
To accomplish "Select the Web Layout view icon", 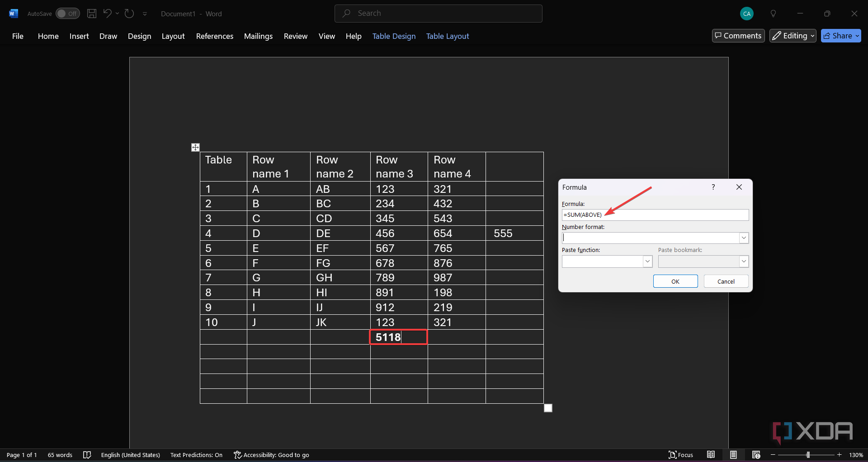I will point(756,455).
